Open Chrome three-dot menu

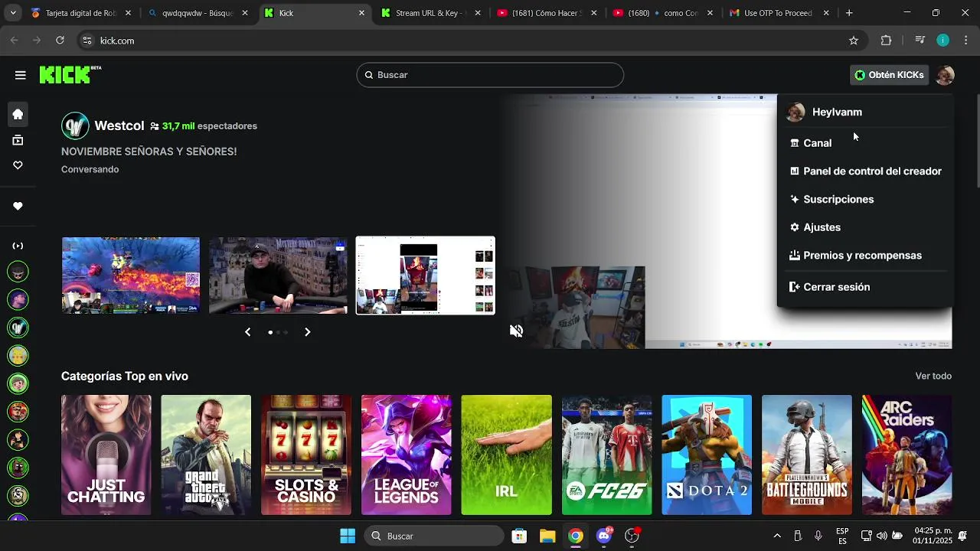click(x=966, y=41)
